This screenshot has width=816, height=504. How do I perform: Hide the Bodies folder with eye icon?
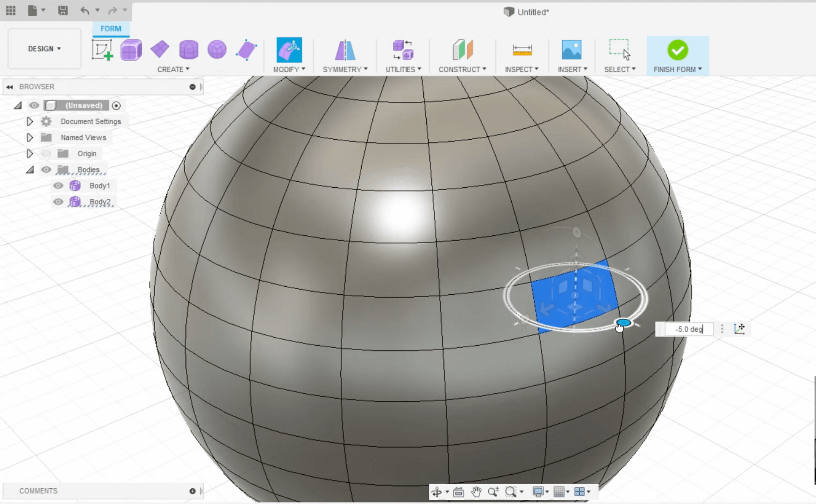click(x=46, y=170)
